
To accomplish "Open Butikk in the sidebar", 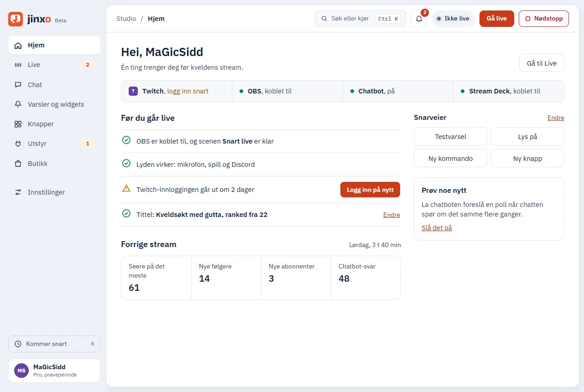I will 54,164.
